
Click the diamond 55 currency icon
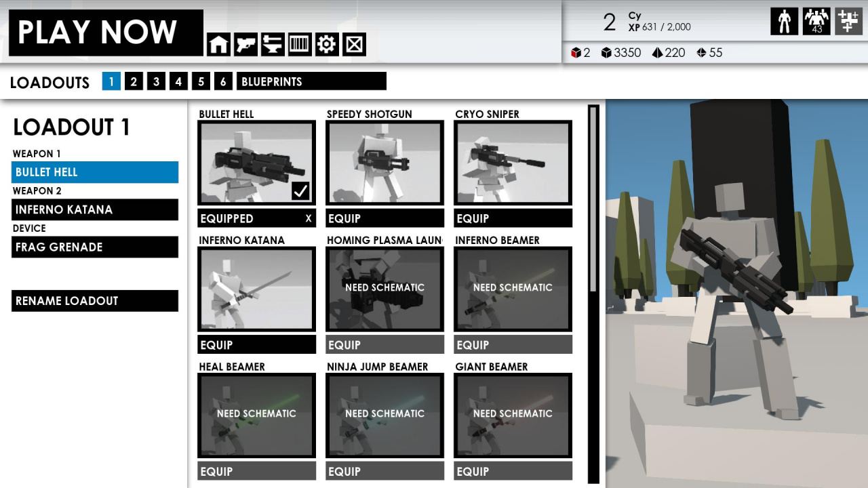702,53
